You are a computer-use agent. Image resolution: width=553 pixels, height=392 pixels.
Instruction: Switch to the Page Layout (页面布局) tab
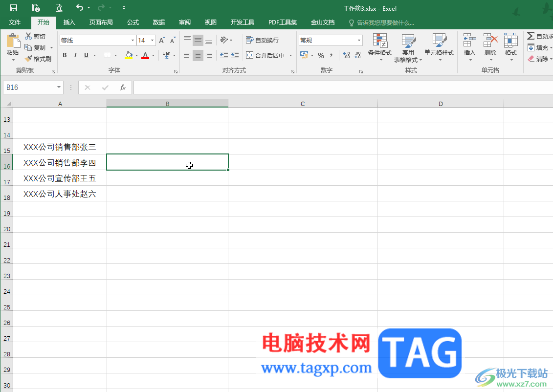point(101,22)
